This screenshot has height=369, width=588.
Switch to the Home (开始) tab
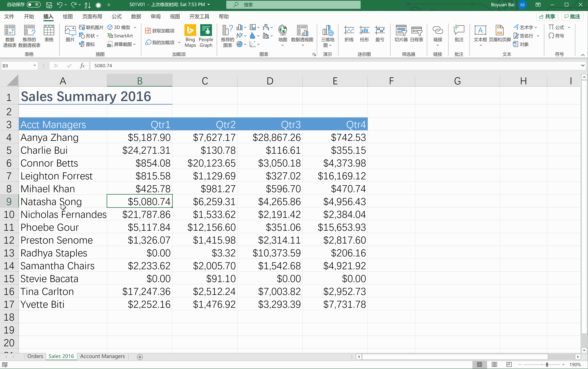[29, 16]
